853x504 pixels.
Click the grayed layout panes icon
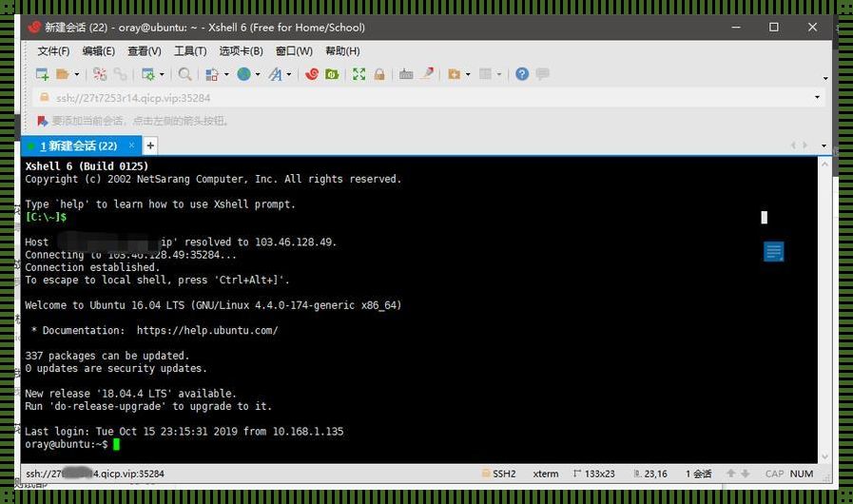485,74
